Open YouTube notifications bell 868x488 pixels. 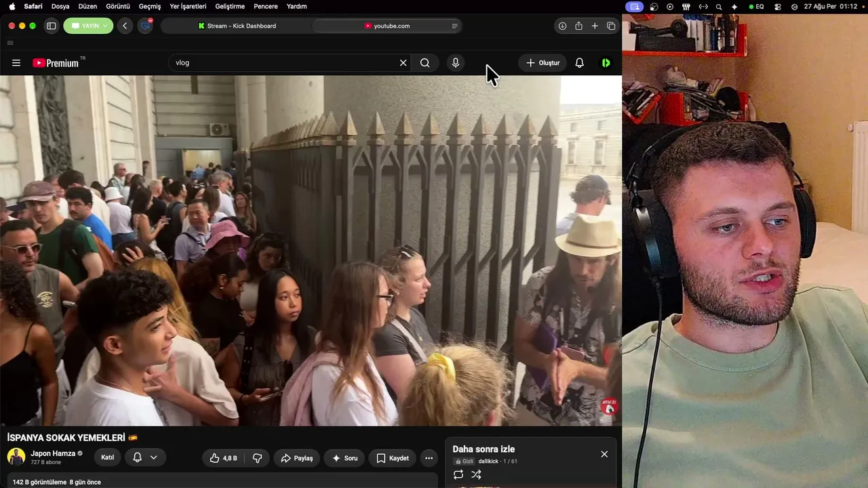click(x=579, y=63)
